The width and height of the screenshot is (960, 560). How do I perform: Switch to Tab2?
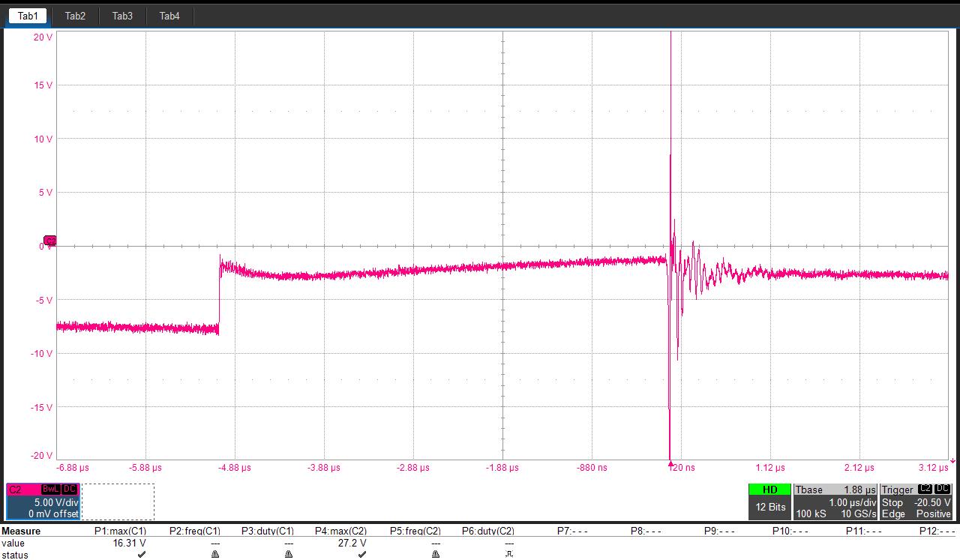[75, 16]
